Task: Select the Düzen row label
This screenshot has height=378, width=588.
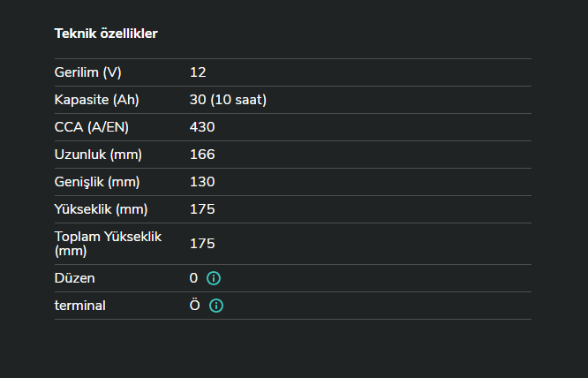Action: (75, 278)
